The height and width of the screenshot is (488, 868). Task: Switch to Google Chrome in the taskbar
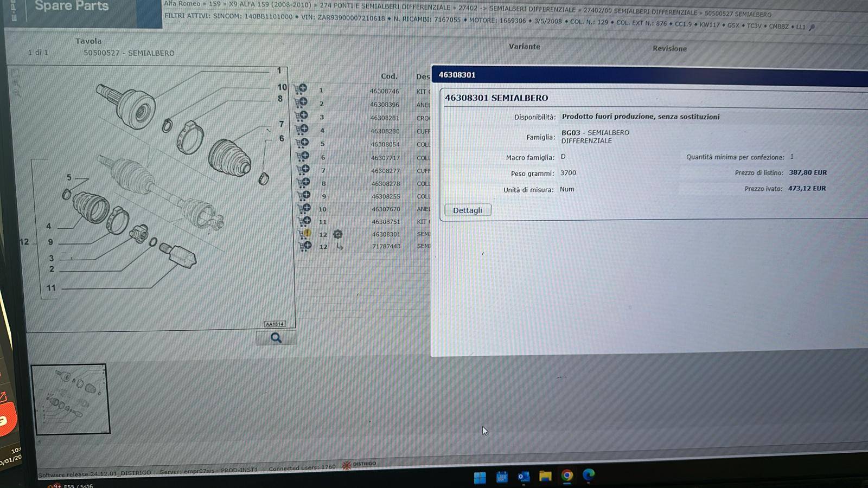(x=567, y=476)
